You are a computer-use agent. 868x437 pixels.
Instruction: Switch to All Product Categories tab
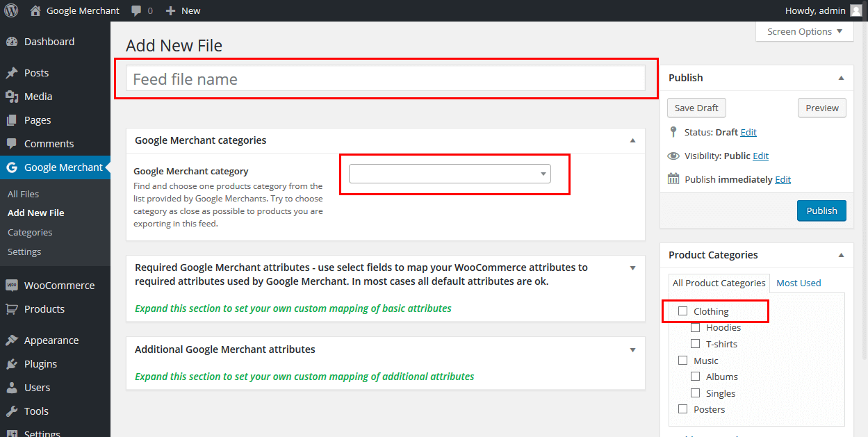point(719,283)
